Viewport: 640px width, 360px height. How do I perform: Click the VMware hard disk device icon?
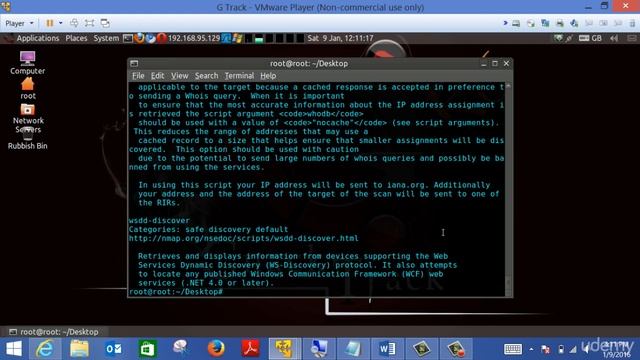click(516, 24)
